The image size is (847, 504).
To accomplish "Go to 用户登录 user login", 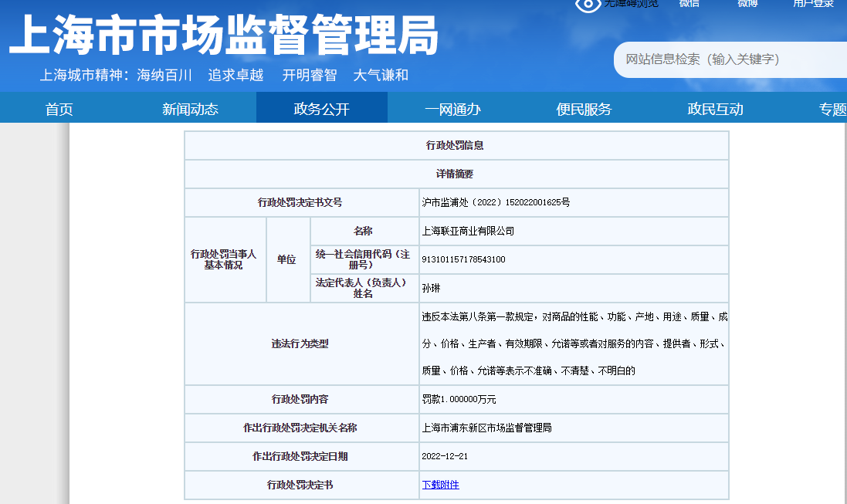I will coord(813,4).
